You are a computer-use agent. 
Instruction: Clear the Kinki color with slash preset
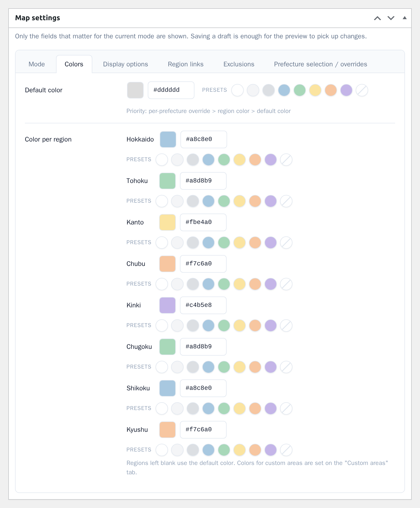[x=286, y=326]
